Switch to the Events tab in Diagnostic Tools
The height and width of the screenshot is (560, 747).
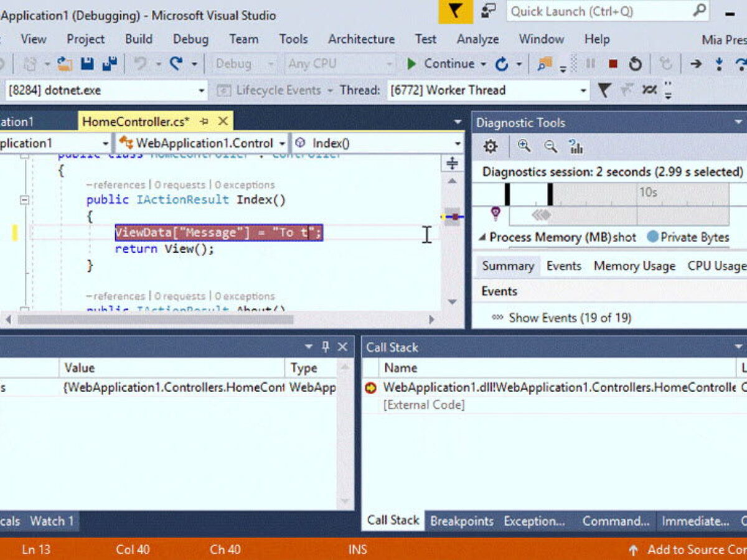[564, 266]
